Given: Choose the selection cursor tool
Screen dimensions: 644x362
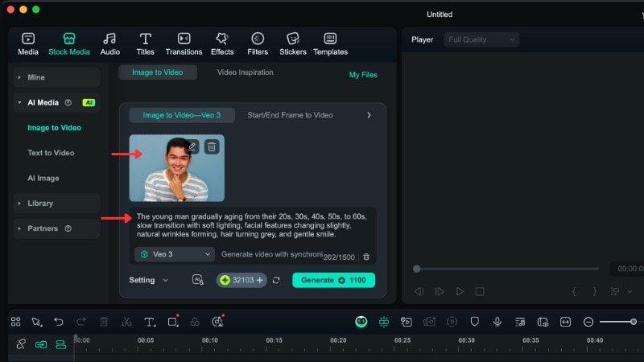Looking at the screenshot, I should [x=37, y=322].
